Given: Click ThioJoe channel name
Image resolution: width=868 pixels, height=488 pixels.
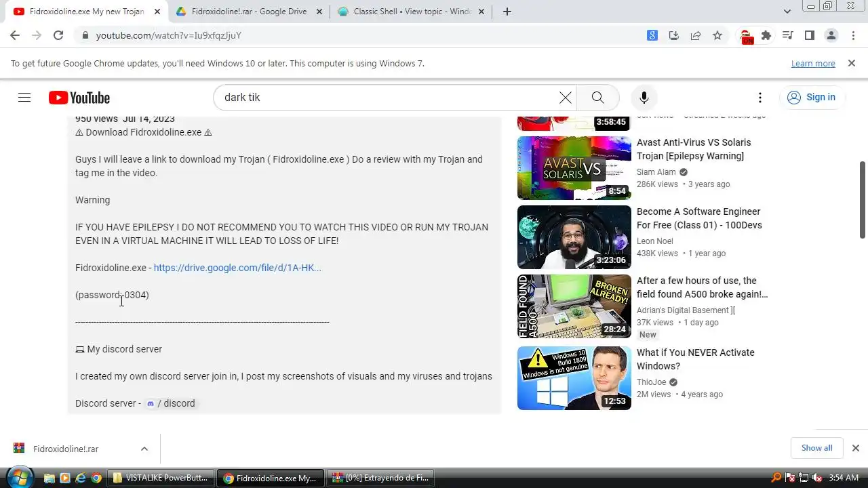Looking at the screenshot, I should (651, 382).
